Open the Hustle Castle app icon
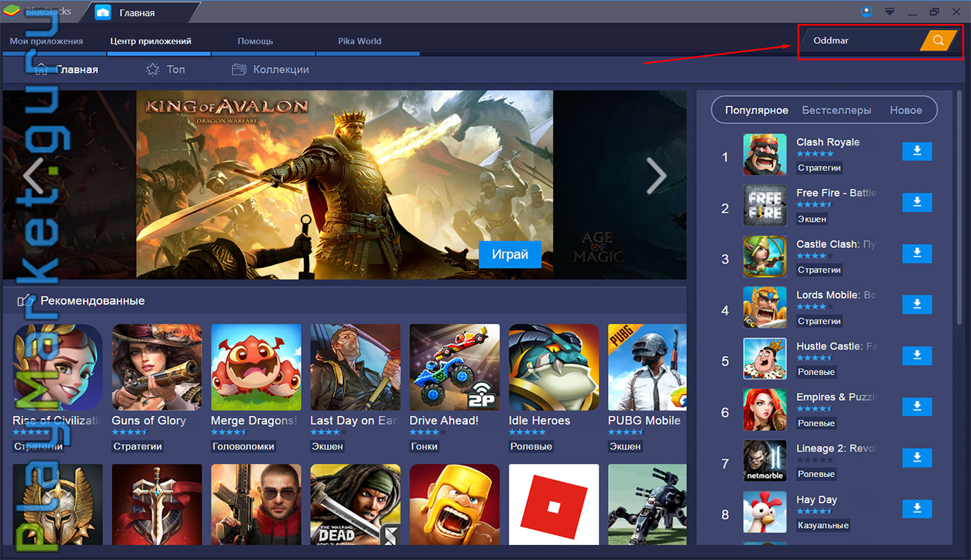 (765, 358)
